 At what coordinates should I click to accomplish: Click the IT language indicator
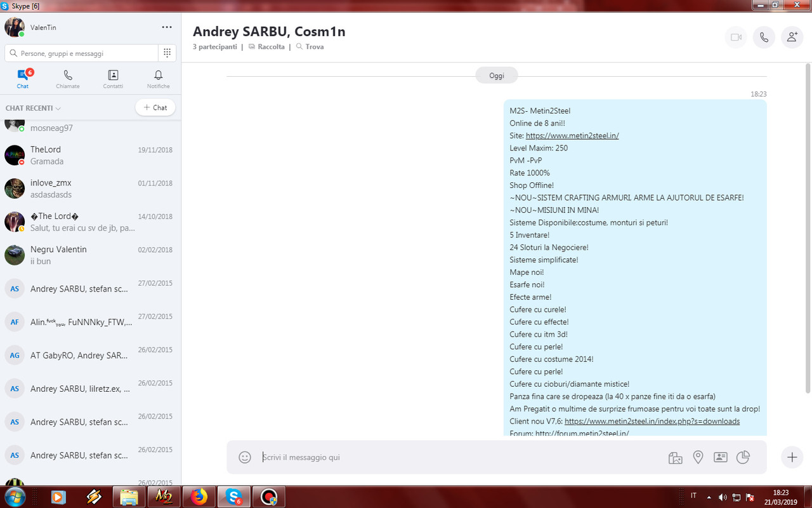693,495
